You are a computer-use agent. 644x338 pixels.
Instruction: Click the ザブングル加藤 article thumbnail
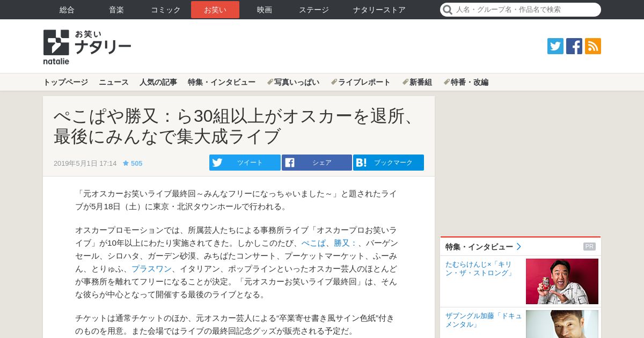coord(562,324)
